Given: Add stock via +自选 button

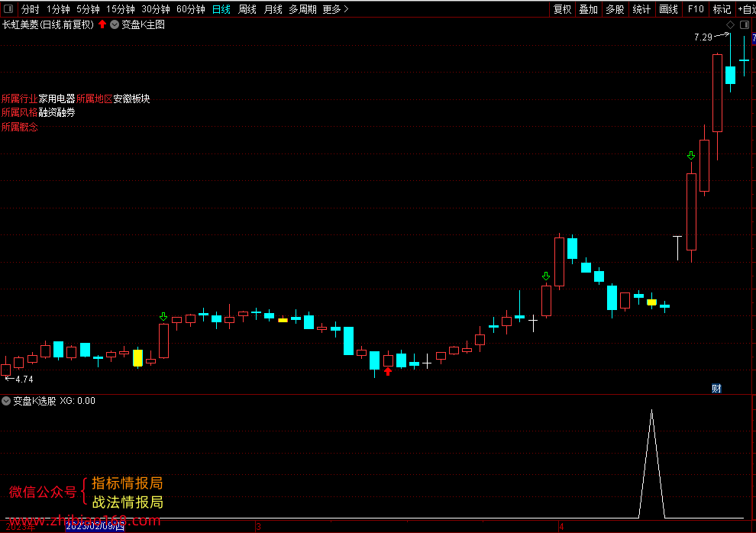Looking at the screenshot, I should (747, 9).
